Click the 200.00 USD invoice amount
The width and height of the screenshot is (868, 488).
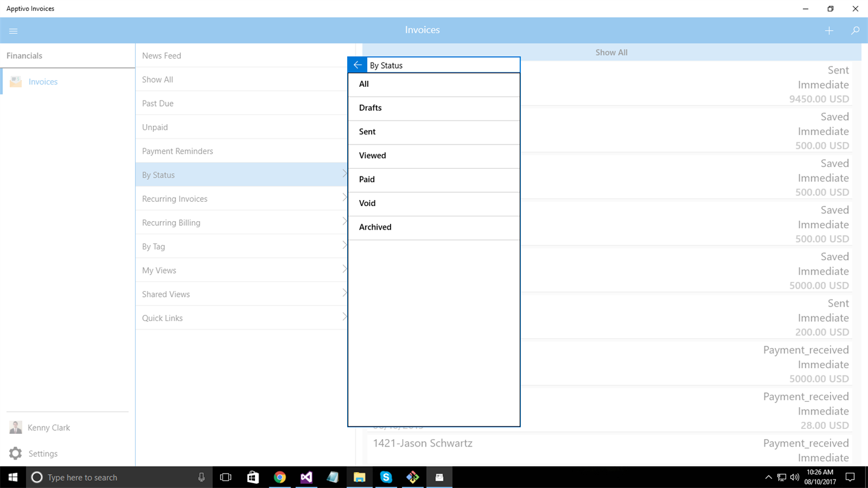[x=822, y=332]
